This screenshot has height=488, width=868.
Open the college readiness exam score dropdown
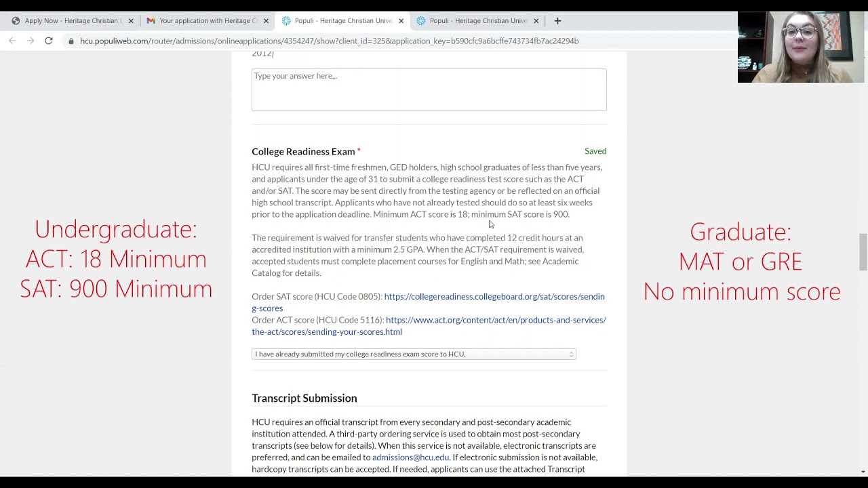coord(414,354)
